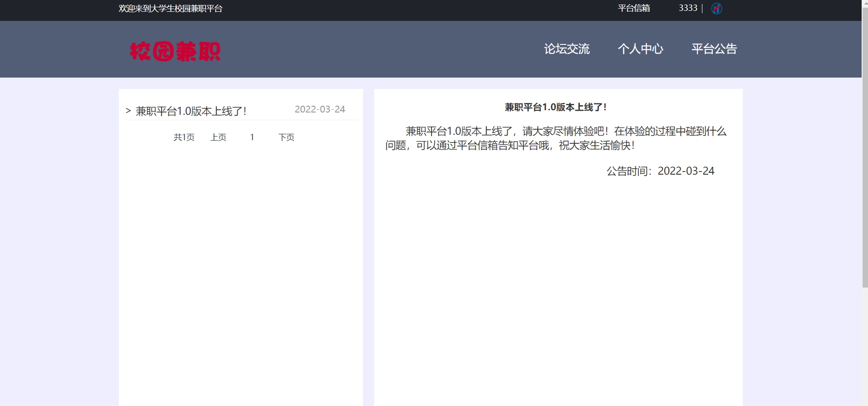Click the > arrow before the announcement
868x406 pixels.
(x=128, y=111)
